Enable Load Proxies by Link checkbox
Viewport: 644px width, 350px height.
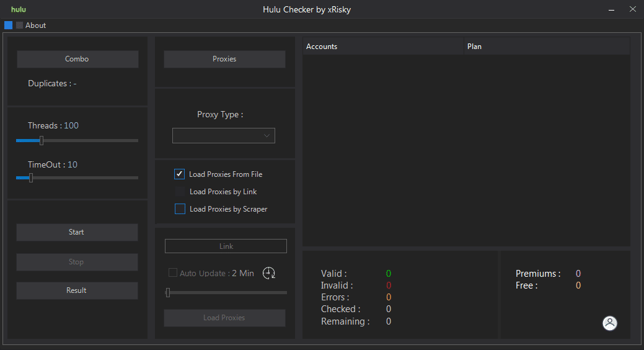[x=180, y=191]
